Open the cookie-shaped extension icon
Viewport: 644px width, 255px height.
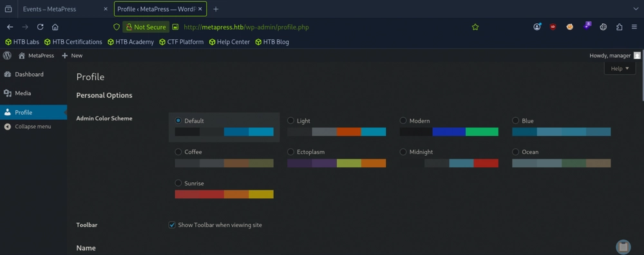603,27
